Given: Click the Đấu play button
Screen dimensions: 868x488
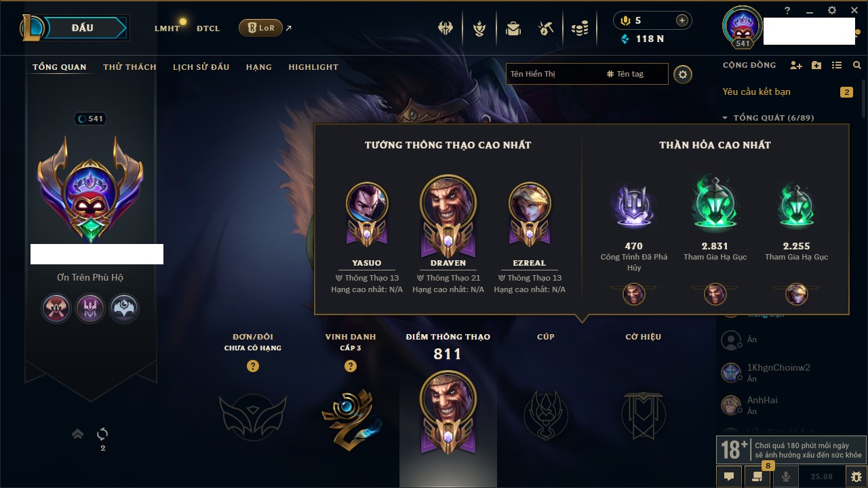Looking at the screenshot, I should pyautogui.click(x=83, y=28).
